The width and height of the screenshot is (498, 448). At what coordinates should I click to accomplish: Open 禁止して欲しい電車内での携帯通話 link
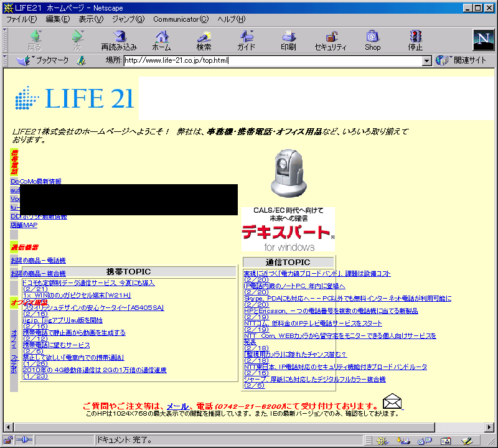73,358
